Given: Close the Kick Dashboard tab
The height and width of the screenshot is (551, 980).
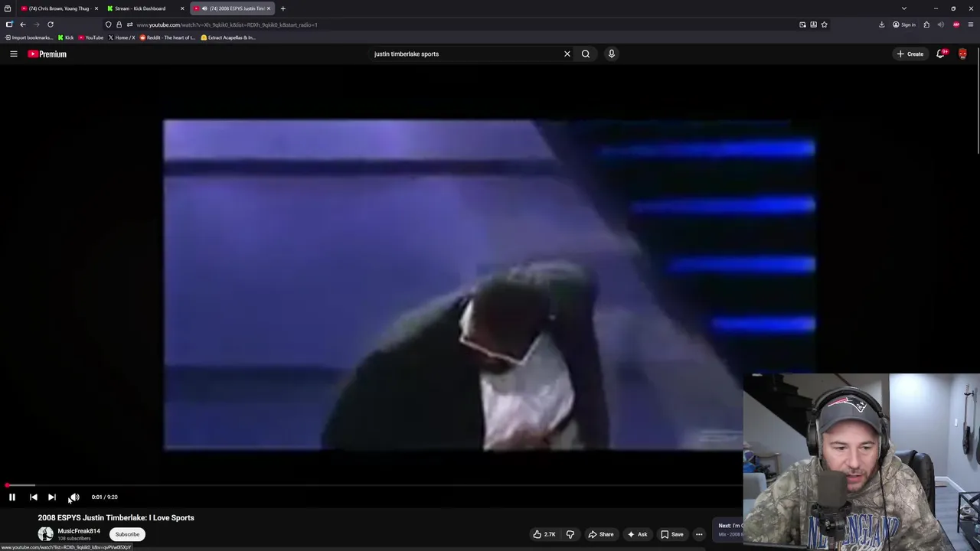Looking at the screenshot, I should point(182,8).
